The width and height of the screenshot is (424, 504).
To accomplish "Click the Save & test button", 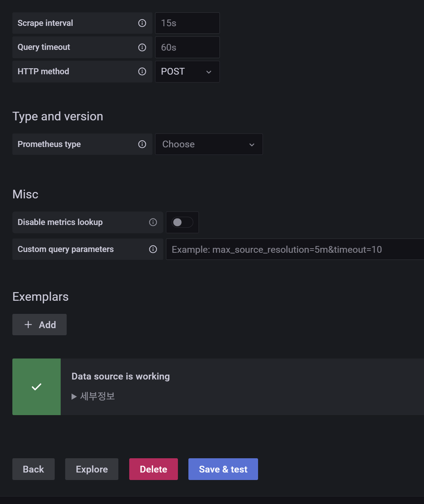I will coord(223,469).
